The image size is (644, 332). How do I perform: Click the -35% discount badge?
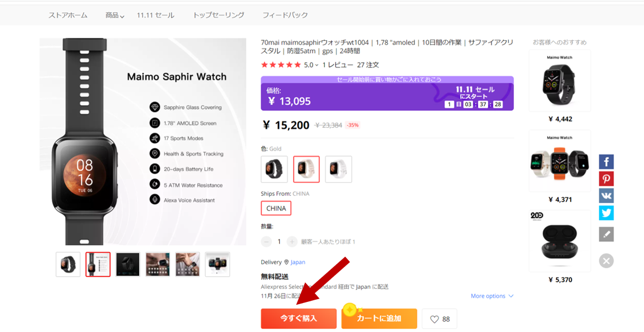353,125
